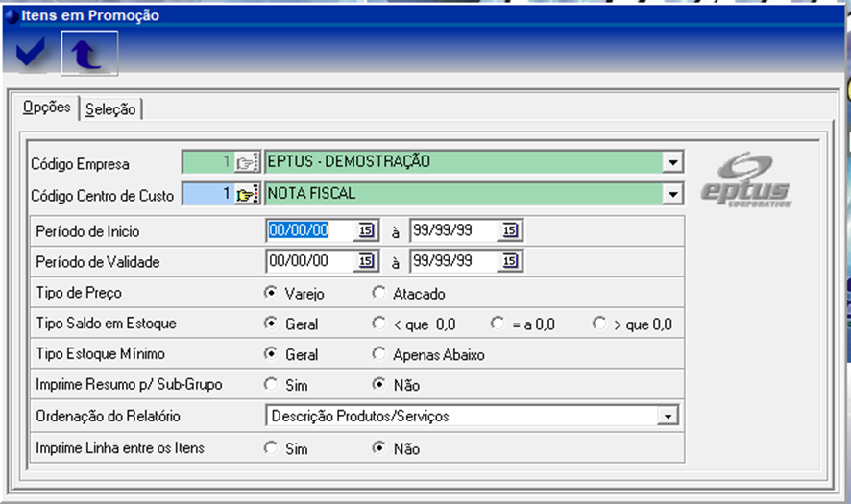
Task: Open calendar for Período de Inicio end date
Action: [510, 230]
